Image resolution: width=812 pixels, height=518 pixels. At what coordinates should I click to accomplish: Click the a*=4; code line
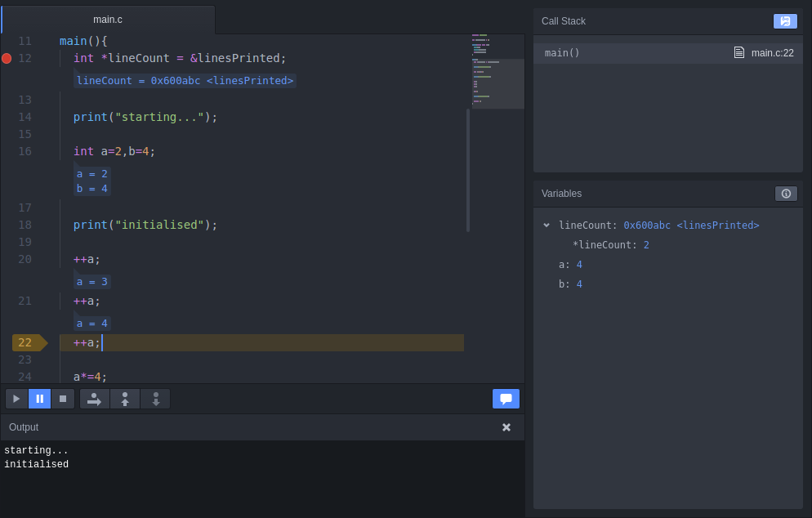click(90, 377)
